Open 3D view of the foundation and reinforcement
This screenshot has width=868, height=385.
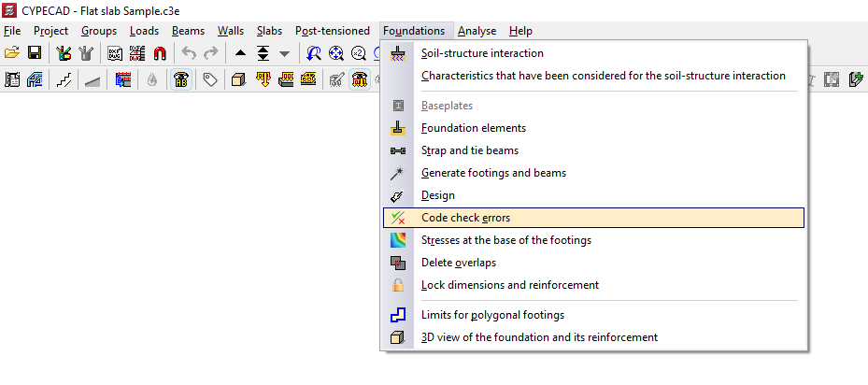pos(593,337)
